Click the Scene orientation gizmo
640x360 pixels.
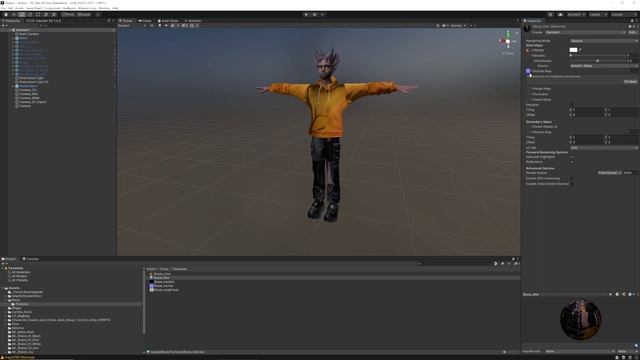tap(507, 41)
